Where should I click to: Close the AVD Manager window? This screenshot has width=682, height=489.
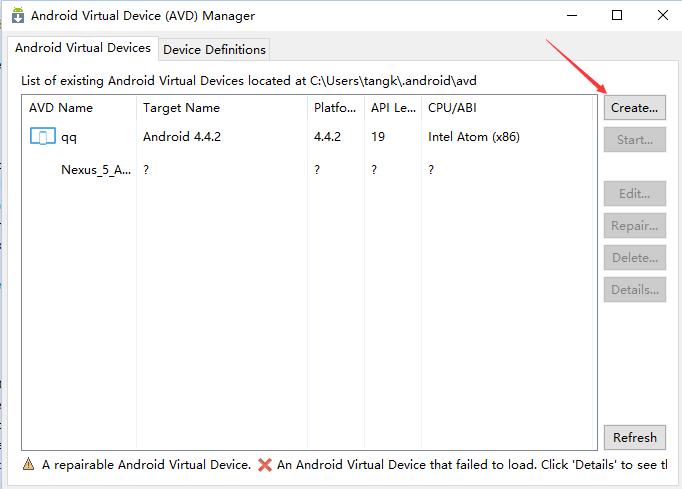pos(662,15)
